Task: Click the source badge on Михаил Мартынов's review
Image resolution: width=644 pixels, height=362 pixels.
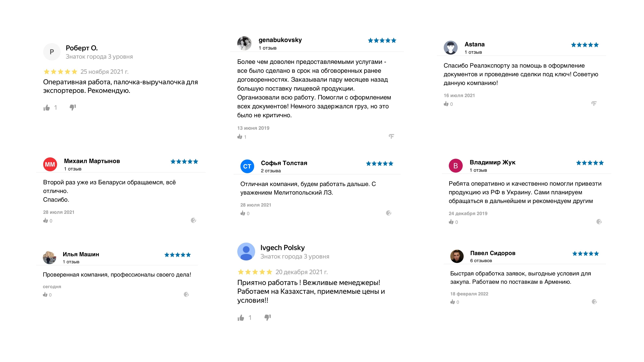Action: [x=193, y=220]
